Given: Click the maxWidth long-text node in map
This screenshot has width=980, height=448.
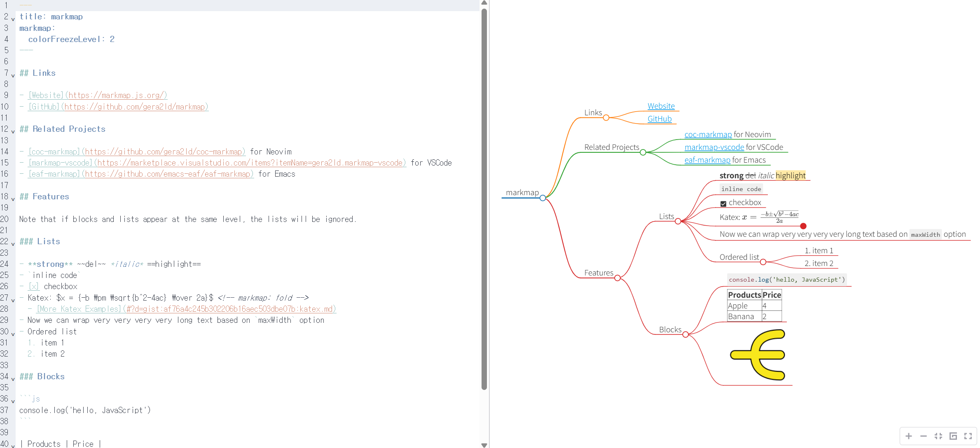Looking at the screenshot, I should point(843,234).
